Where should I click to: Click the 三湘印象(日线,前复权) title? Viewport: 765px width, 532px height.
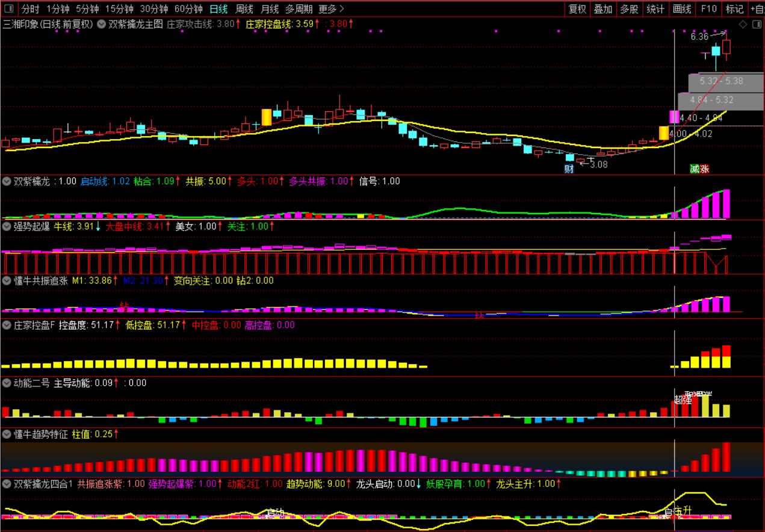[x=48, y=24]
